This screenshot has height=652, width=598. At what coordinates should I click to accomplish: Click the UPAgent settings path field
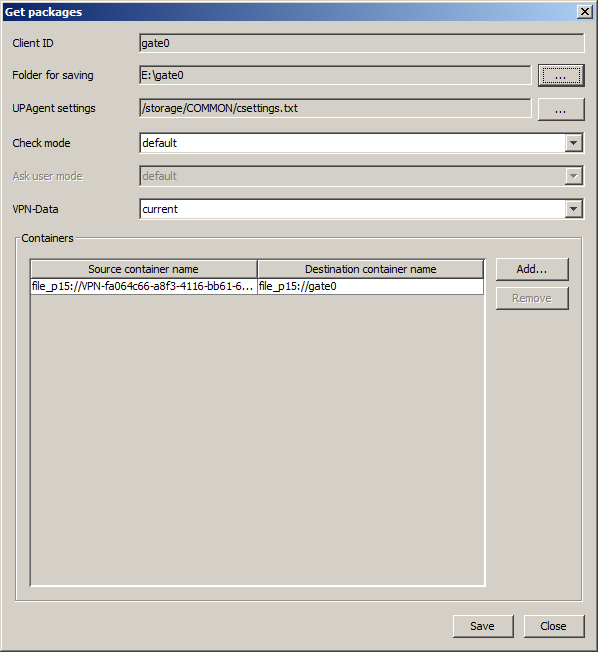click(x=335, y=109)
